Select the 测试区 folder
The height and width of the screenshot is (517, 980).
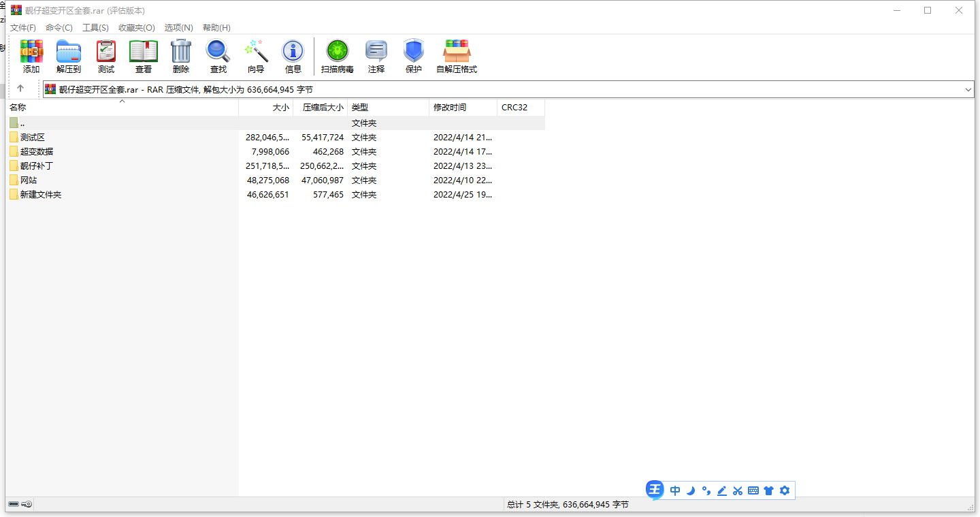tap(32, 138)
